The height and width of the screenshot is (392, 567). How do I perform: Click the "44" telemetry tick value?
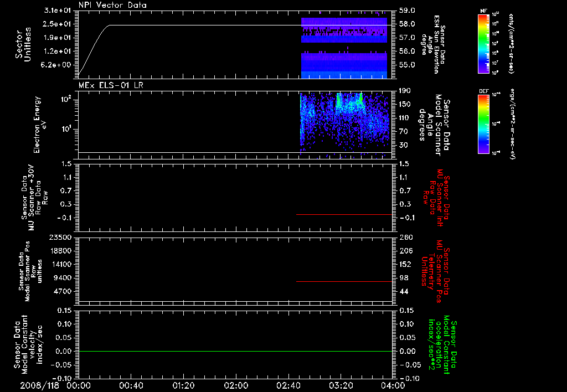[404, 291]
